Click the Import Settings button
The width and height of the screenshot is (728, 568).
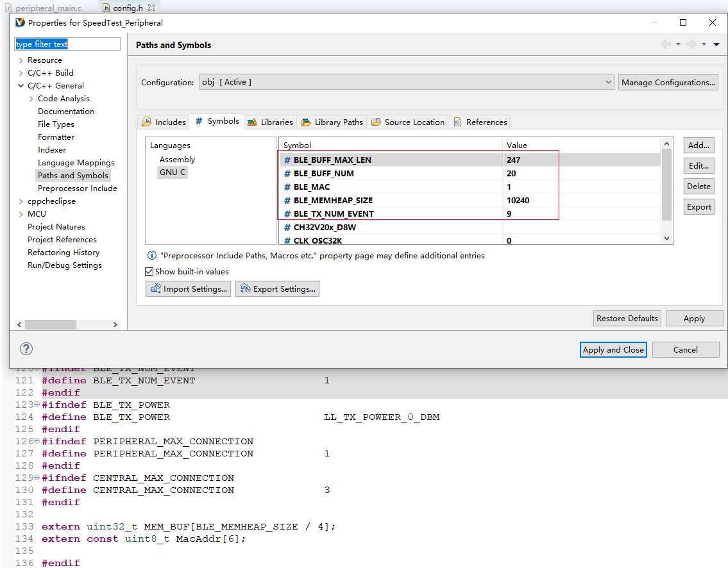[x=189, y=289]
